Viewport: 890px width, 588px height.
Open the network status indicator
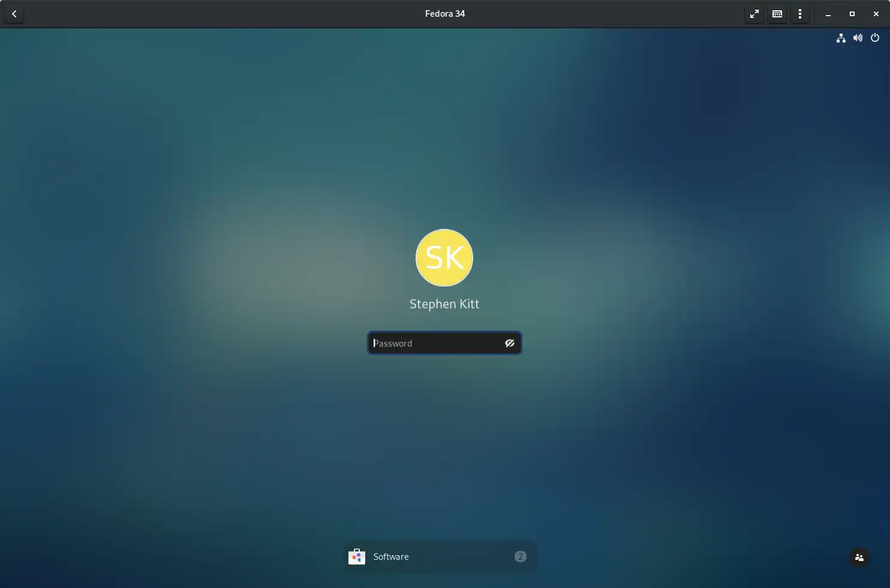click(x=841, y=38)
